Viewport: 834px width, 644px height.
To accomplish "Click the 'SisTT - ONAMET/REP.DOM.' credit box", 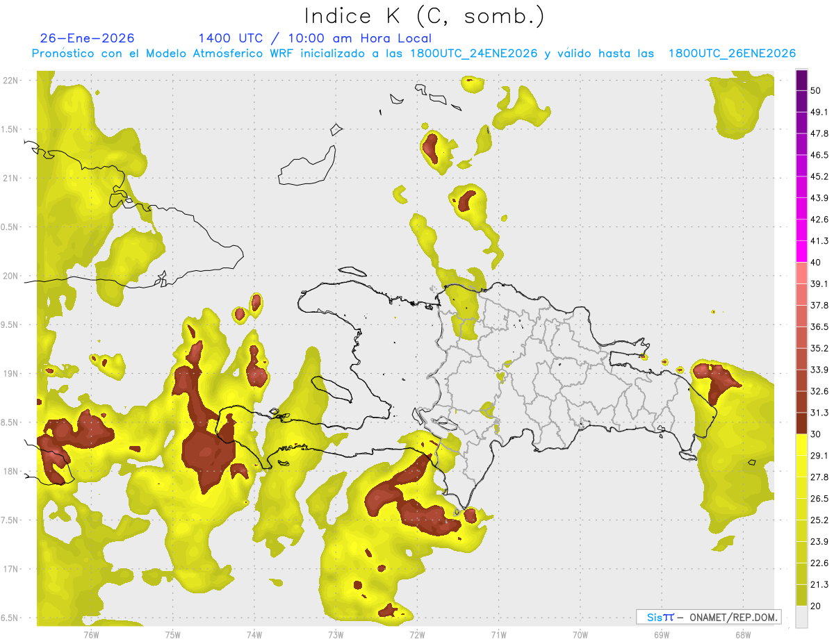I will 708,617.
